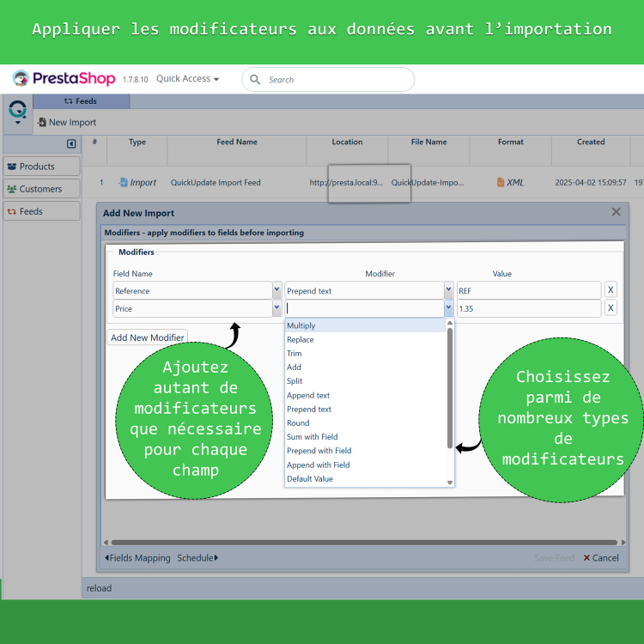The height and width of the screenshot is (644, 644).
Task: Close the Add New Import dialog
Action: (x=616, y=212)
